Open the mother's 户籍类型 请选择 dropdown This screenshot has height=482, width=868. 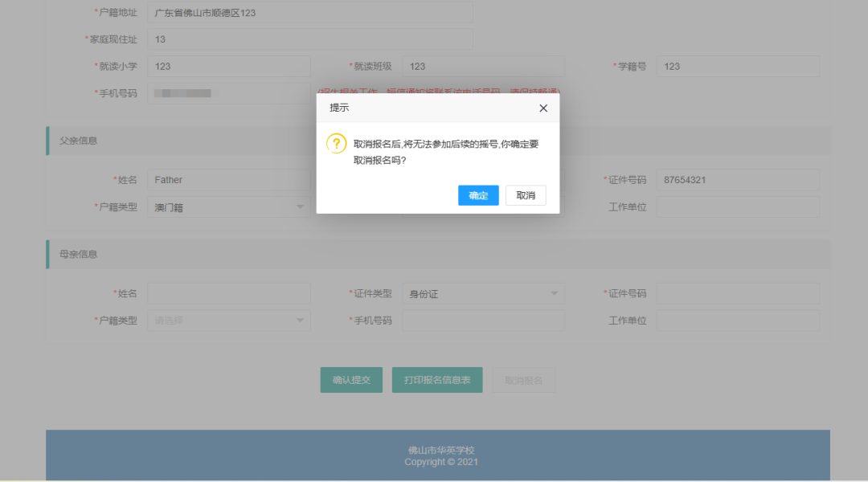coord(228,321)
